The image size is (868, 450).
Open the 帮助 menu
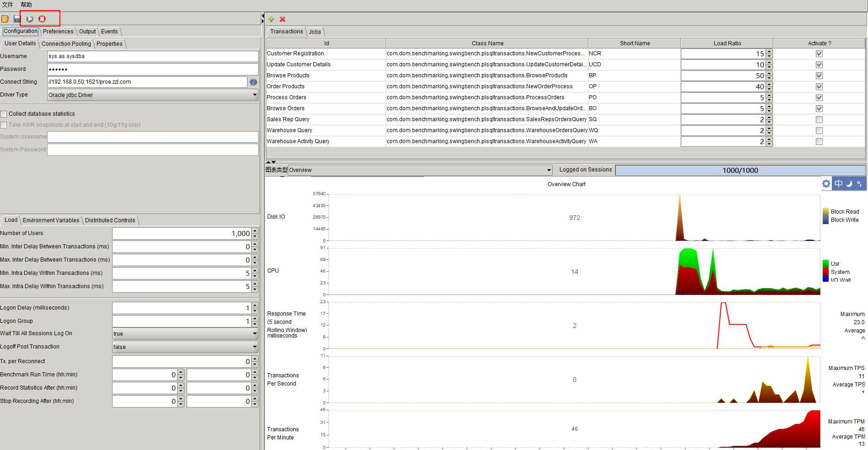click(x=26, y=5)
